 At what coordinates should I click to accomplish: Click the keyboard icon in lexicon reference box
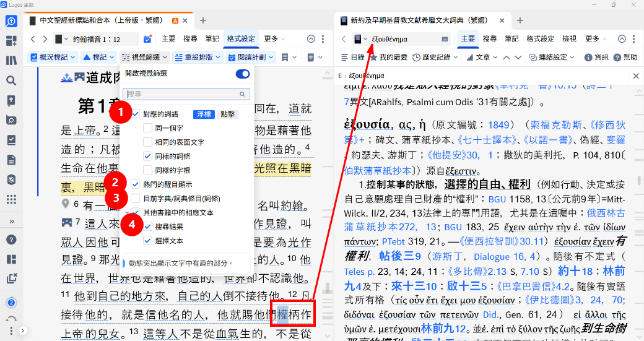[445, 39]
